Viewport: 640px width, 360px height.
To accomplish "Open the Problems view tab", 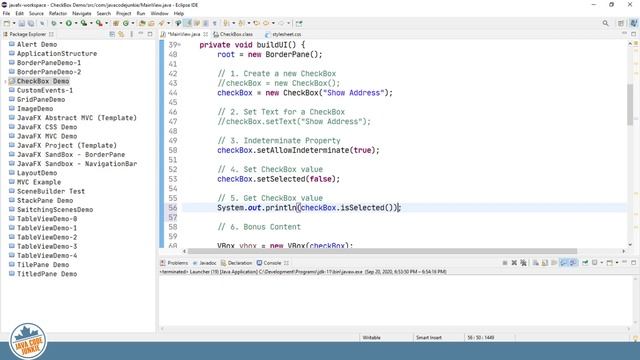I will point(174,263).
